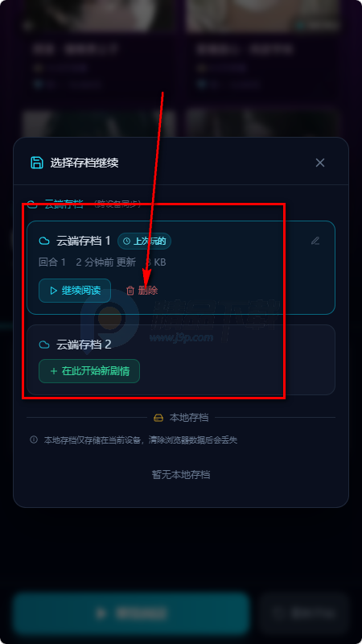Viewport: 362px width, 644px height.
Task: Close the 选择存档继续 dialog with X
Action: (x=320, y=163)
